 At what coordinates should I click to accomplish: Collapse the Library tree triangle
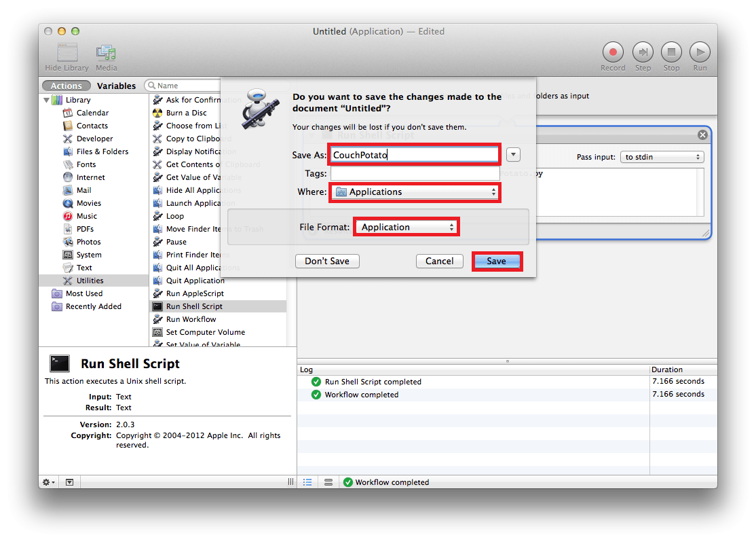point(47,100)
